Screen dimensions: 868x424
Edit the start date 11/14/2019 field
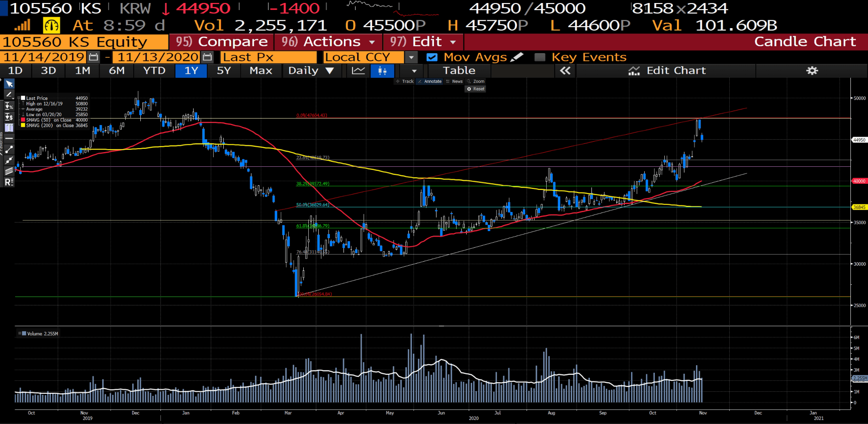tap(44, 57)
